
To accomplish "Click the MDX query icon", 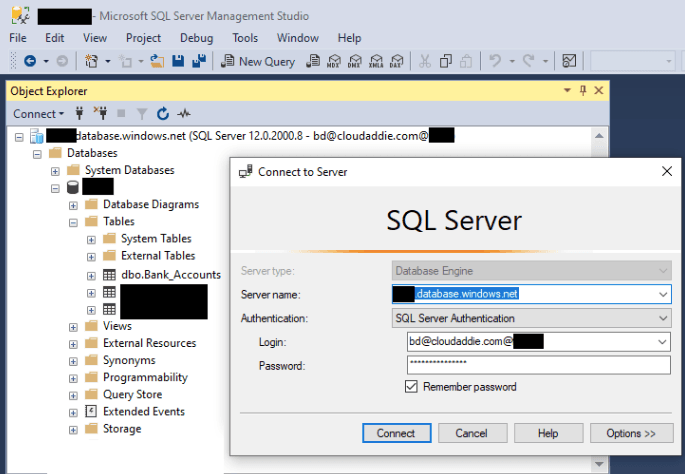I will pos(334,61).
